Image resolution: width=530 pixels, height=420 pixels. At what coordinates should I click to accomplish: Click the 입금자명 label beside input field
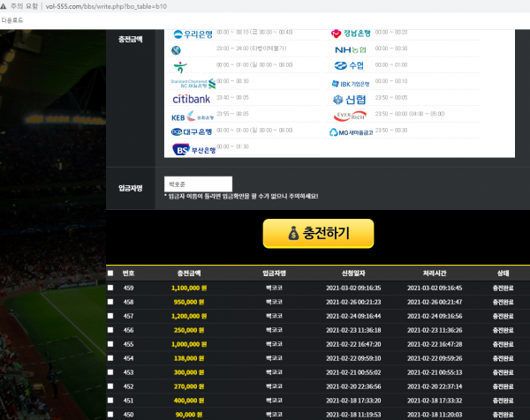130,188
